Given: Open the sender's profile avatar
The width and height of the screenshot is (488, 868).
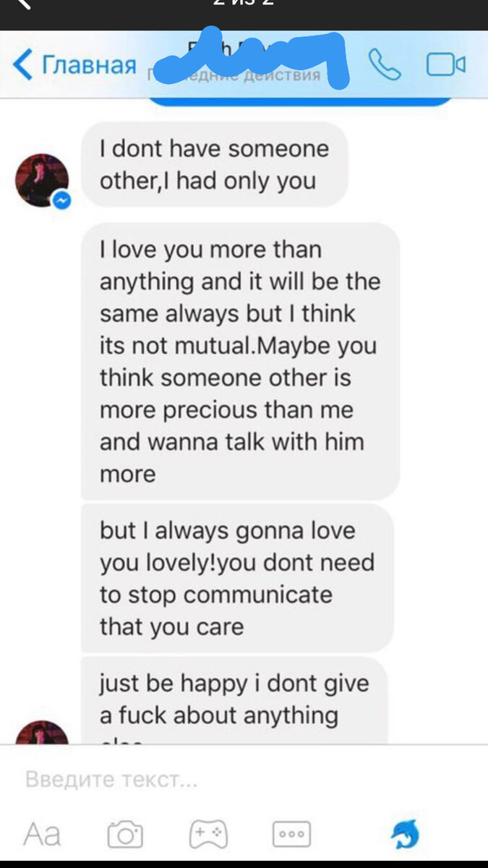Looking at the screenshot, I should [x=43, y=180].
